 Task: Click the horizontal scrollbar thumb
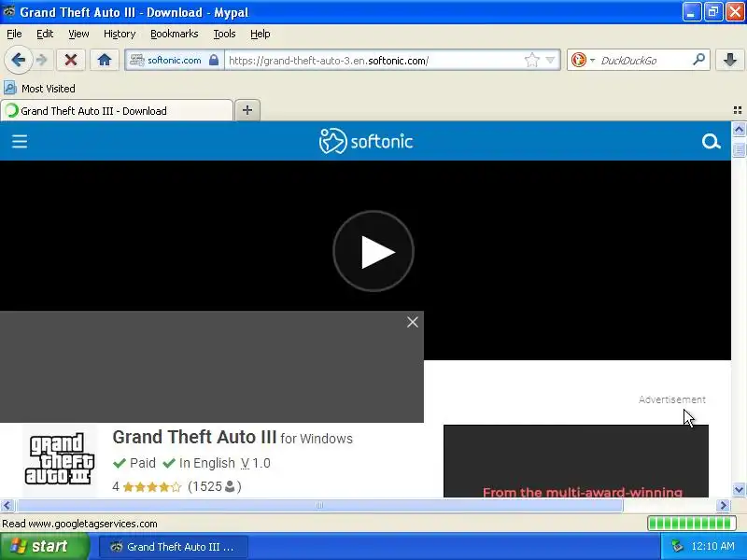coord(319,505)
